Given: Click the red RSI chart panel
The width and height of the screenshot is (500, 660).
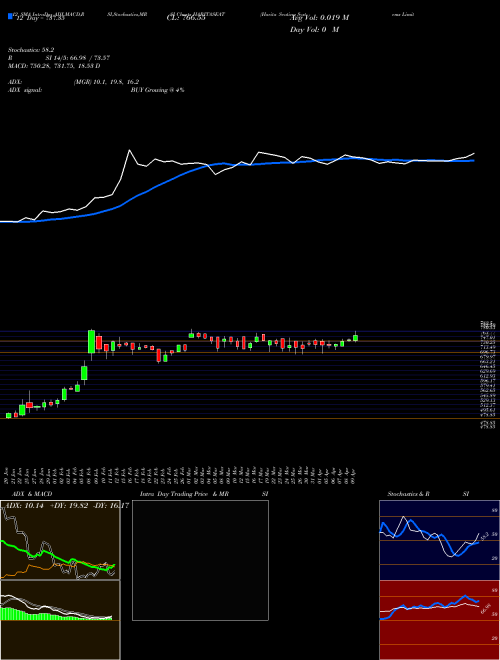Looking at the screenshot, I should (x=439, y=620).
